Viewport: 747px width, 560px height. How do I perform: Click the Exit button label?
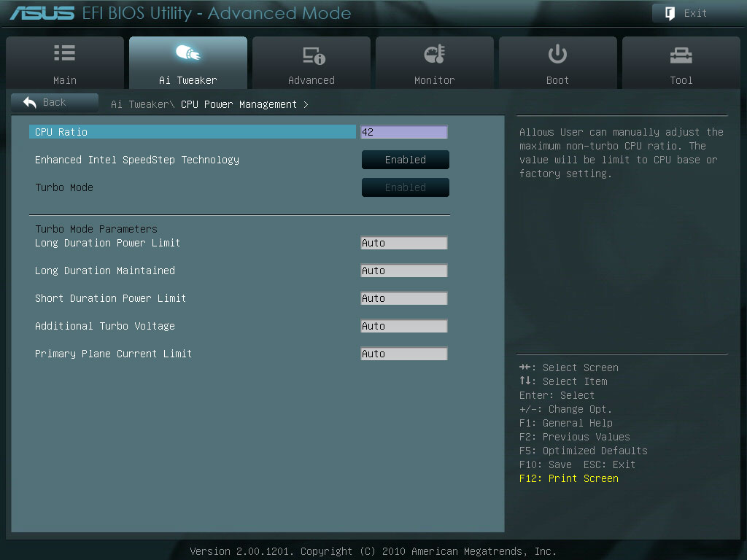[695, 13]
